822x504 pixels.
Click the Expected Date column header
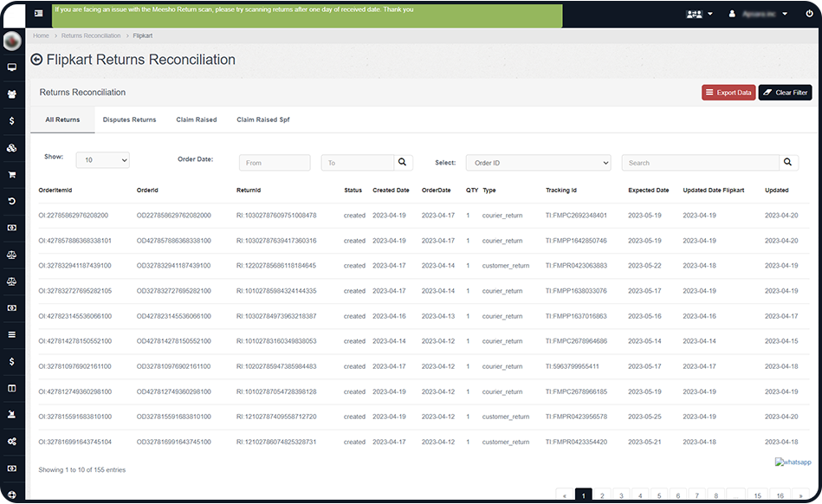[649, 191]
